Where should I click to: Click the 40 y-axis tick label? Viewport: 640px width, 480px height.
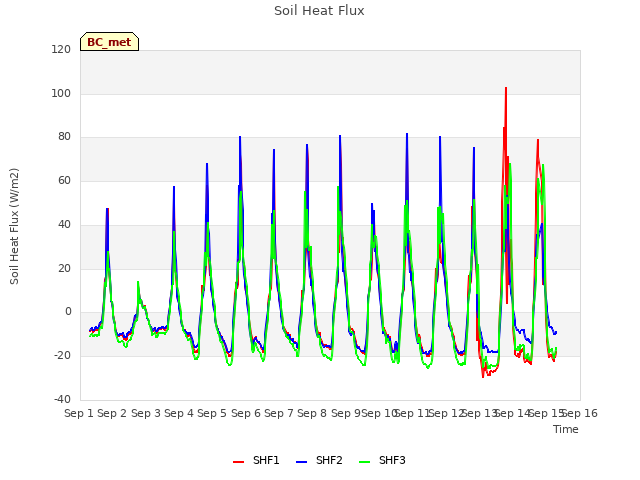pyautogui.click(x=64, y=224)
